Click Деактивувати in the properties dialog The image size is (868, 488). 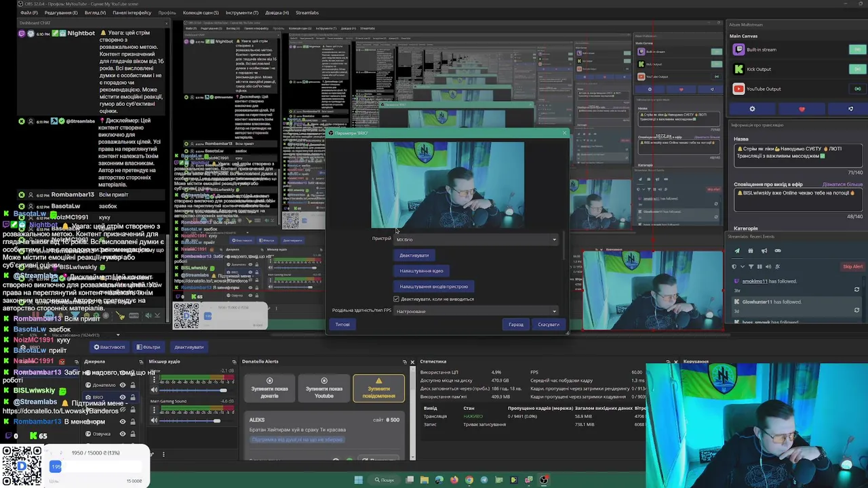pyautogui.click(x=414, y=256)
